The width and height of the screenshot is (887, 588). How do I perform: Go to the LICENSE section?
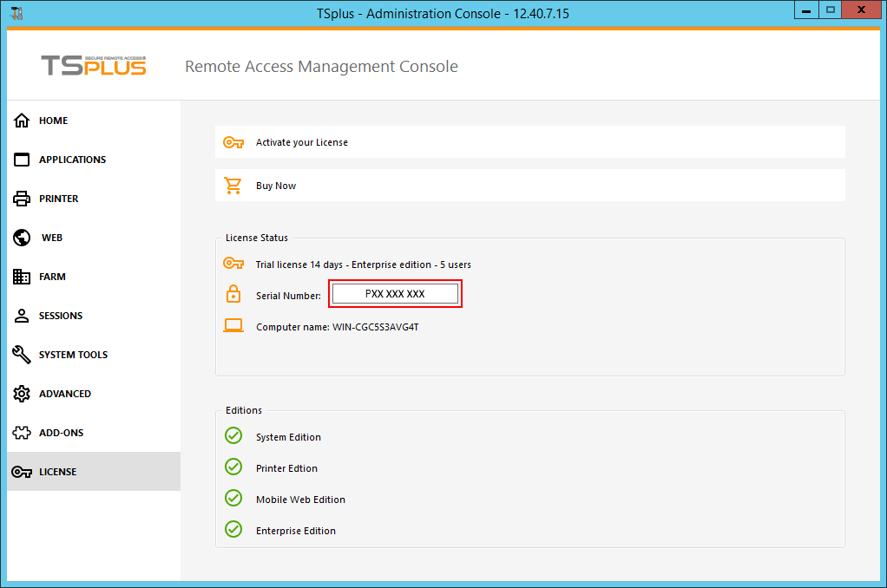57,472
